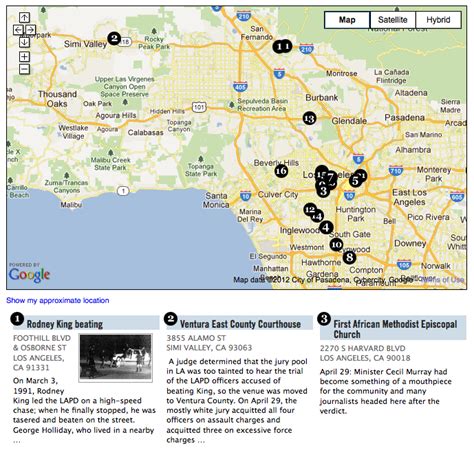This screenshot has height=450, width=474.
Task: Select map marker 14 on the map
Action: point(318,216)
